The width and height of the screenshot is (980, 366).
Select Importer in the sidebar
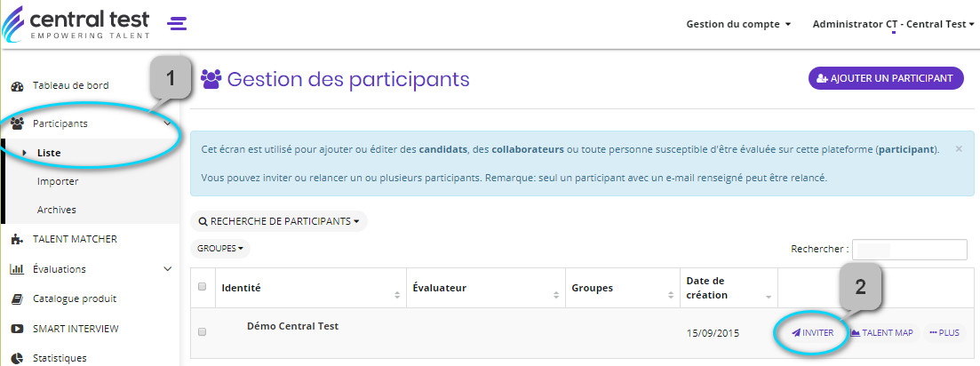(x=58, y=182)
